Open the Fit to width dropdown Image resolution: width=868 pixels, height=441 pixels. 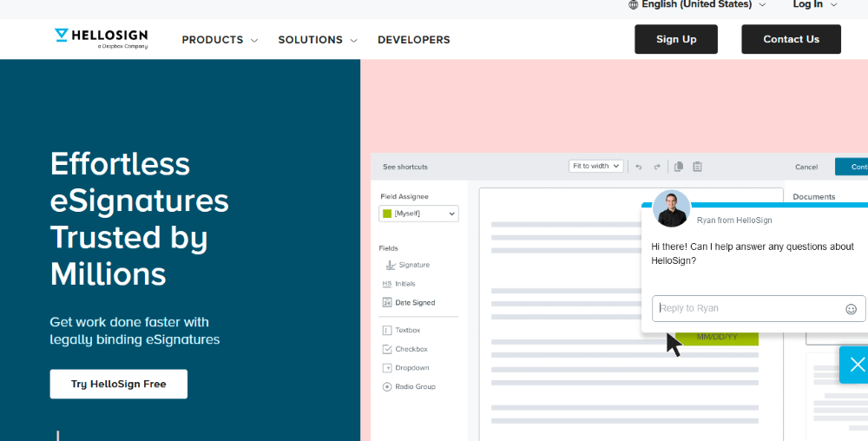coord(596,166)
